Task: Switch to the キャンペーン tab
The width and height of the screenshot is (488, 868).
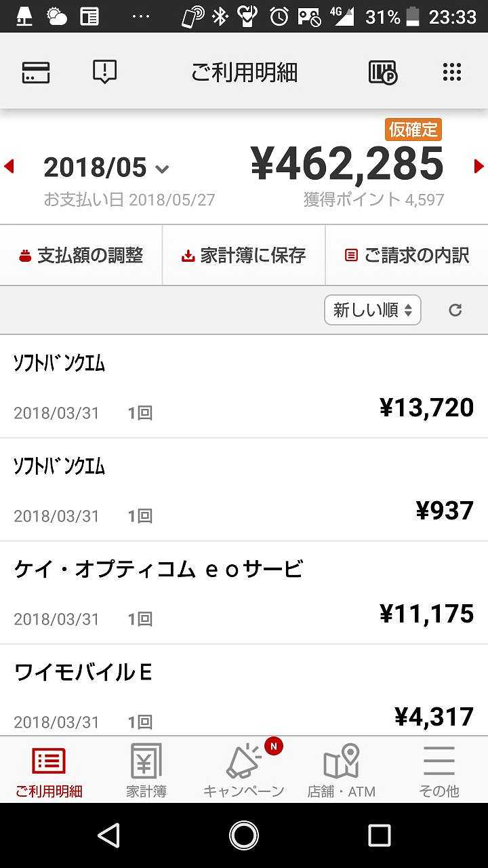Action: tap(244, 770)
